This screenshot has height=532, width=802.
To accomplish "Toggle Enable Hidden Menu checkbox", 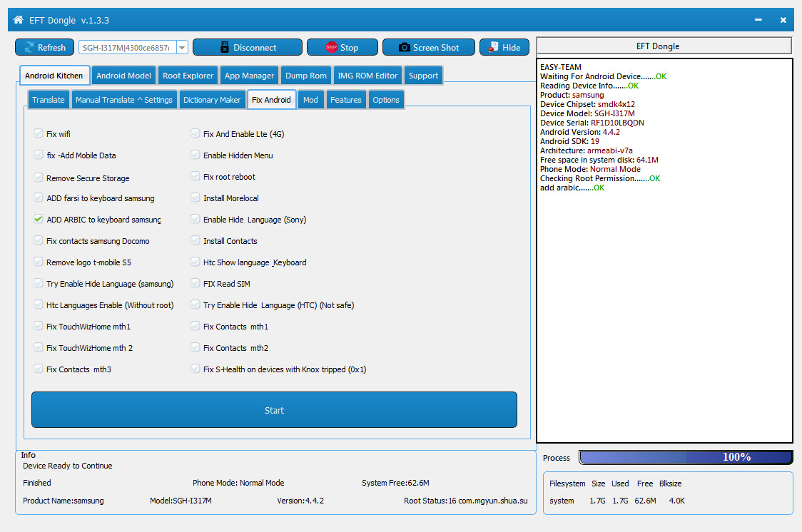I will (195, 155).
